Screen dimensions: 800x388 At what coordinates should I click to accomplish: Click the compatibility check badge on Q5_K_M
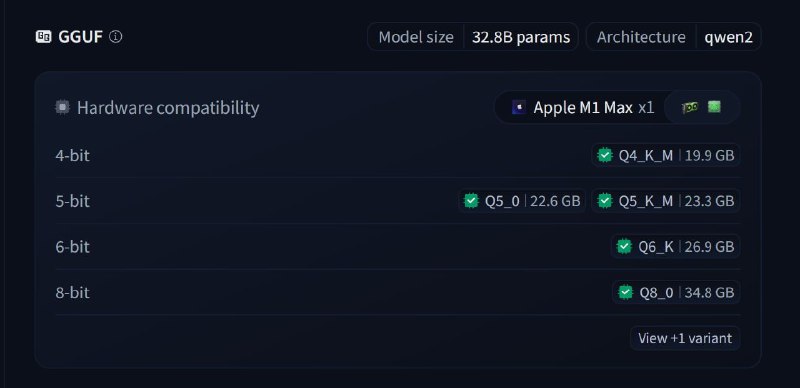(x=605, y=201)
